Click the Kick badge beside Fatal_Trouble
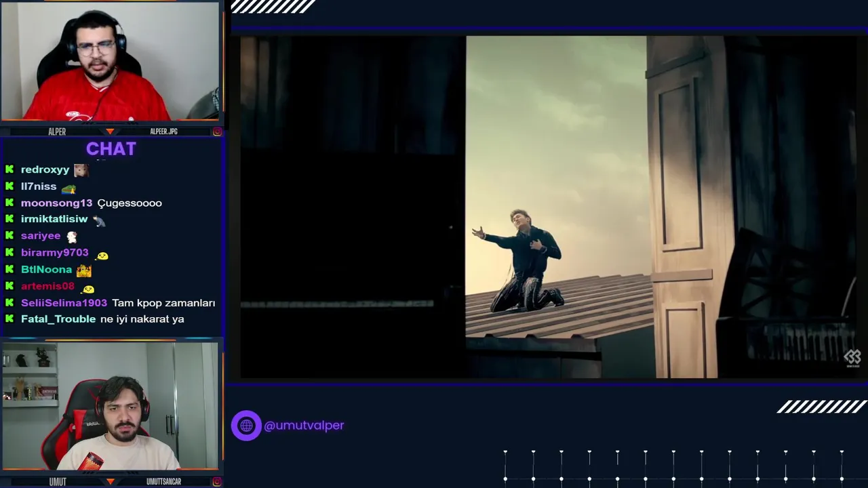Screen dimensions: 868x488 pyautogui.click(x=9, y=319)
